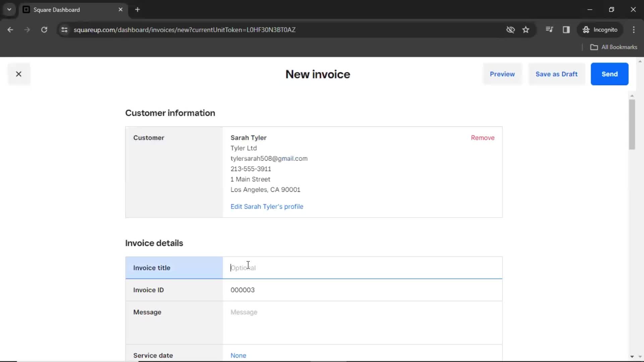This screenshot has width=644, height=362.
Task: Edit Sarah Tyler's profile link
Action: [x=267, y=206]
